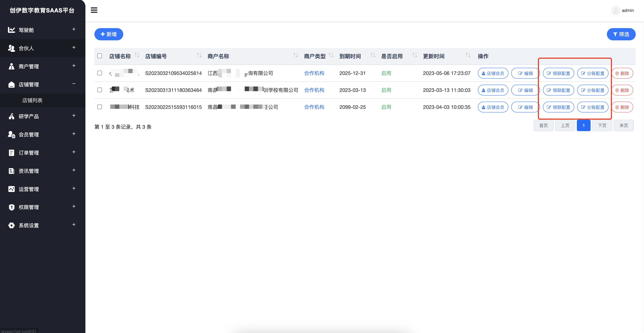Click 编辑 for the 2023-03-13 row

click(x=525, y=90)
